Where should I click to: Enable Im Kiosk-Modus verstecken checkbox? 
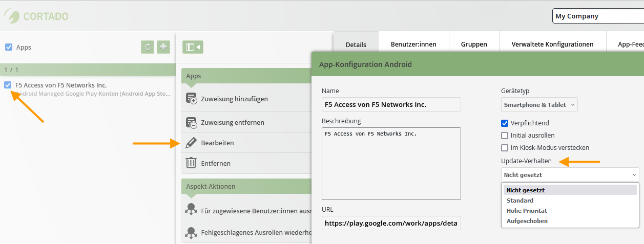coord(505,148)
